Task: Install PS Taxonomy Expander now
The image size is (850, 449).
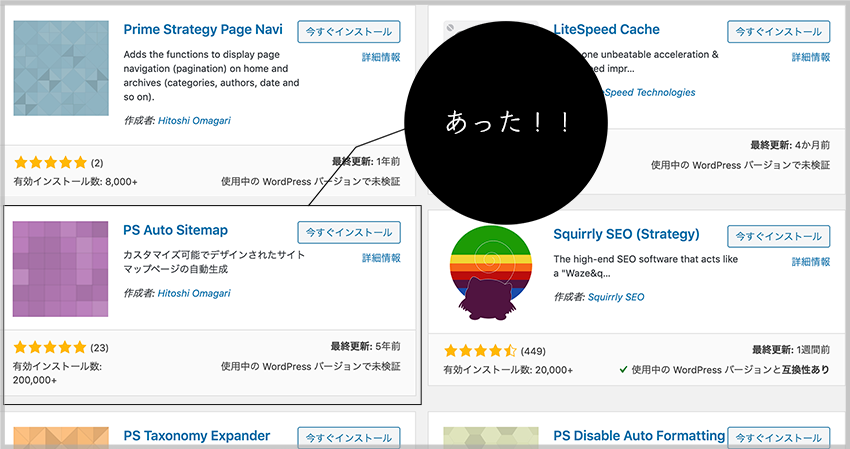Action: 349,438
